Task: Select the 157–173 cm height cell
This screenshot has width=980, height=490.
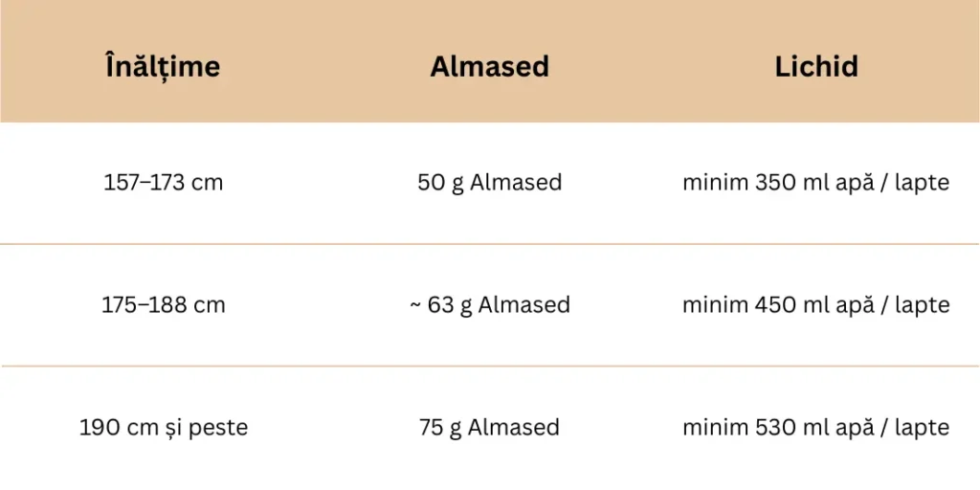Action: point(163,183)
